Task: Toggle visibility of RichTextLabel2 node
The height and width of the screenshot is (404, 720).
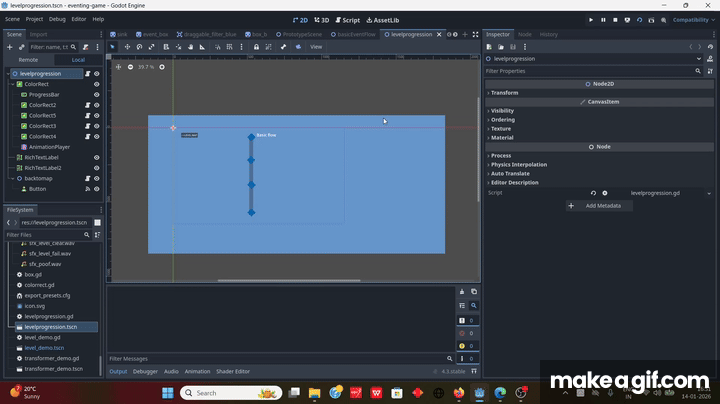Action: (96, 168)
